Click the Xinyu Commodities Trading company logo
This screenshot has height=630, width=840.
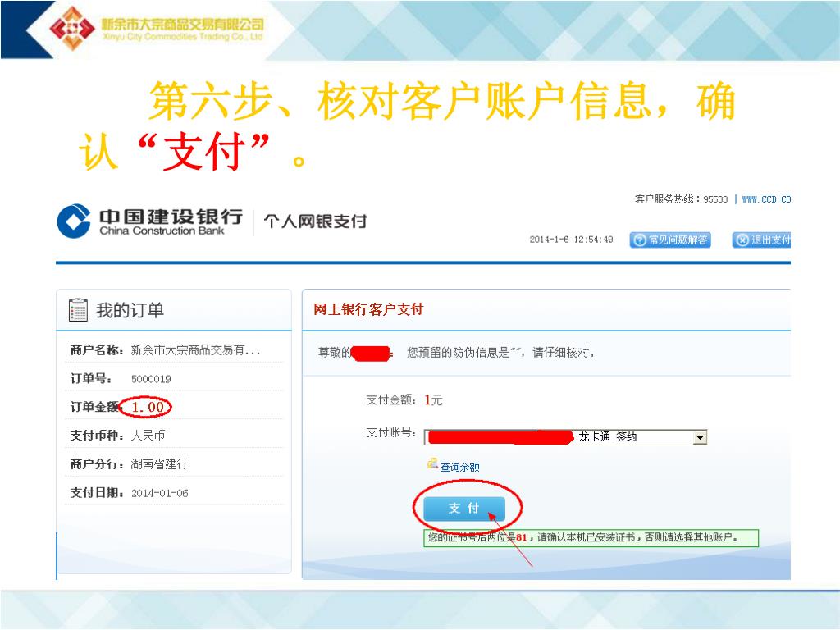157,29
